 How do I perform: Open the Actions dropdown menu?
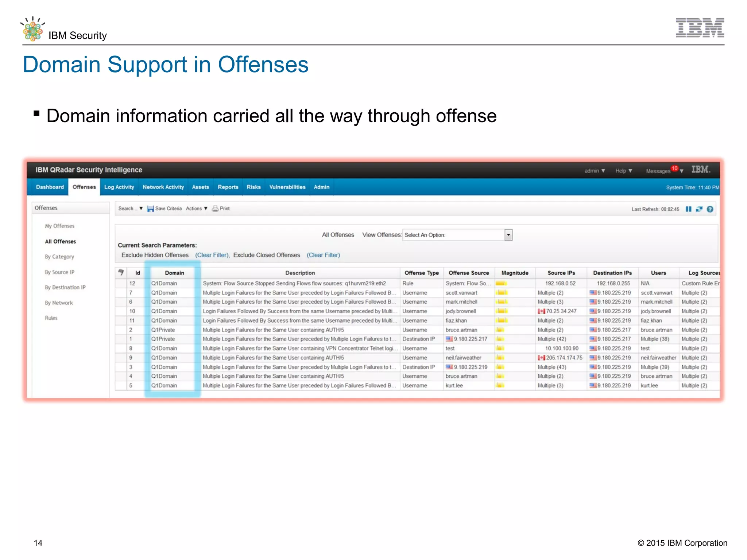197,209
